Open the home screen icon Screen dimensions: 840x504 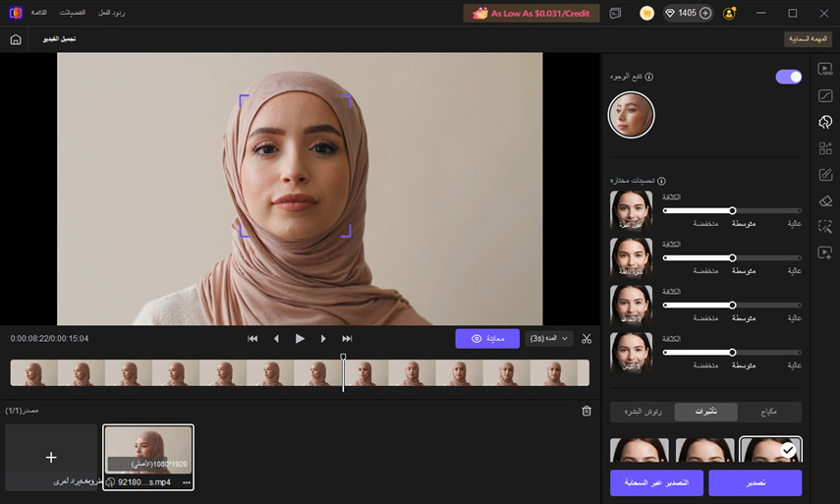pyautogui.click(x=16, y=39)
